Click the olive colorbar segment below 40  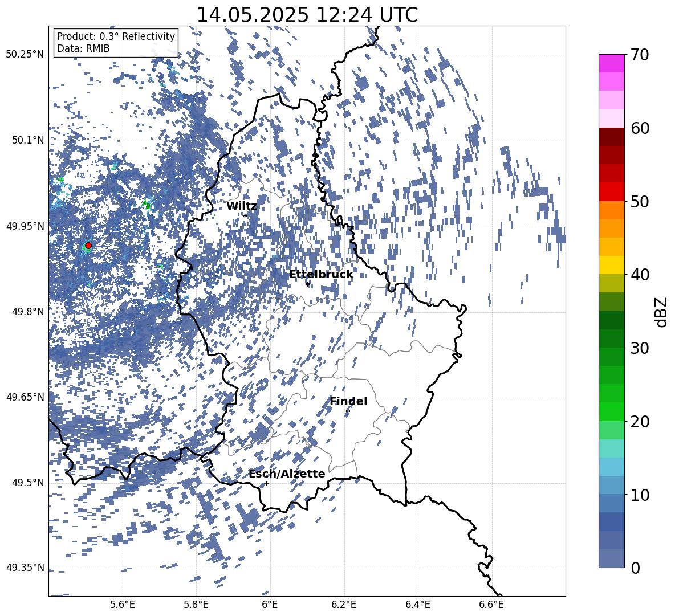[611, 283]
